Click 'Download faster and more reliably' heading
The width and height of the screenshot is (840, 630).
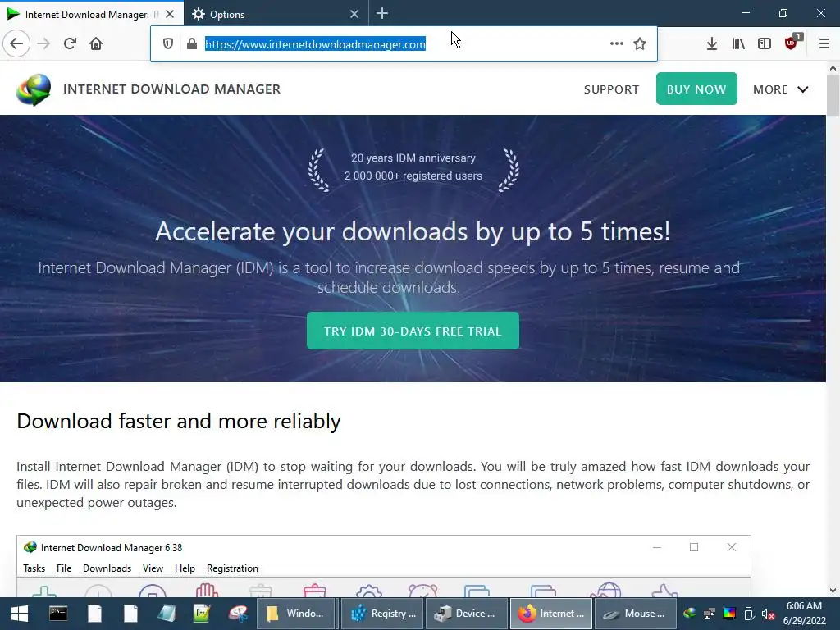[x=178, y=421]
